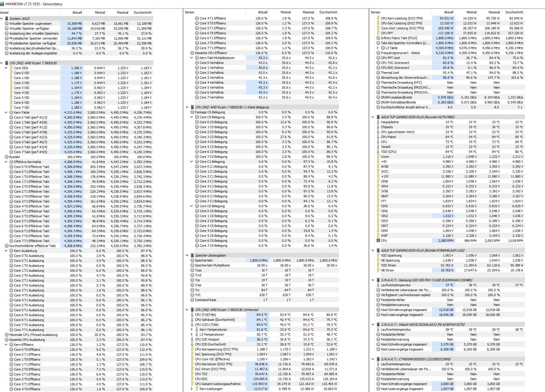Collapse the Kern-Auslastung group
Image resolution: width=545 pixels, height=392 pixels.
tap(6, 251)
